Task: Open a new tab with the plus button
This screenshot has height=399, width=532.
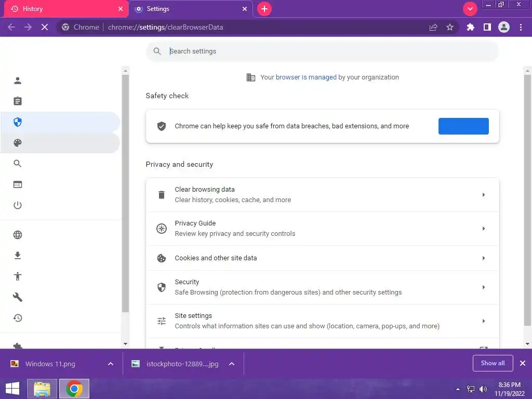Action: 264,9
